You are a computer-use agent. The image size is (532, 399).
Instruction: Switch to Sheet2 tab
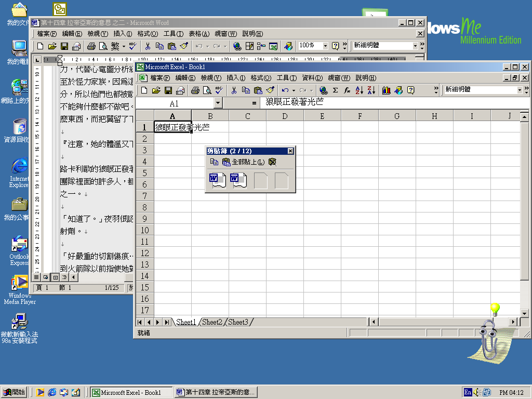[212, 322]
